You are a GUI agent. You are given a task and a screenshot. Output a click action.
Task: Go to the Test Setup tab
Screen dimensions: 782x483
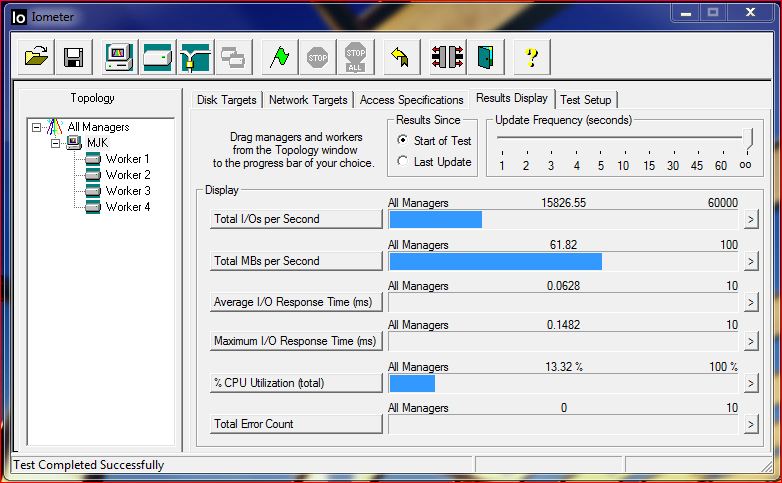pos(586,100)
